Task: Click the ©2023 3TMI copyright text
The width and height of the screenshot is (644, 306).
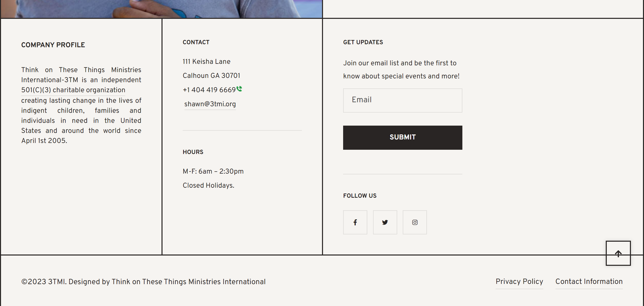Action: [143, 282]
